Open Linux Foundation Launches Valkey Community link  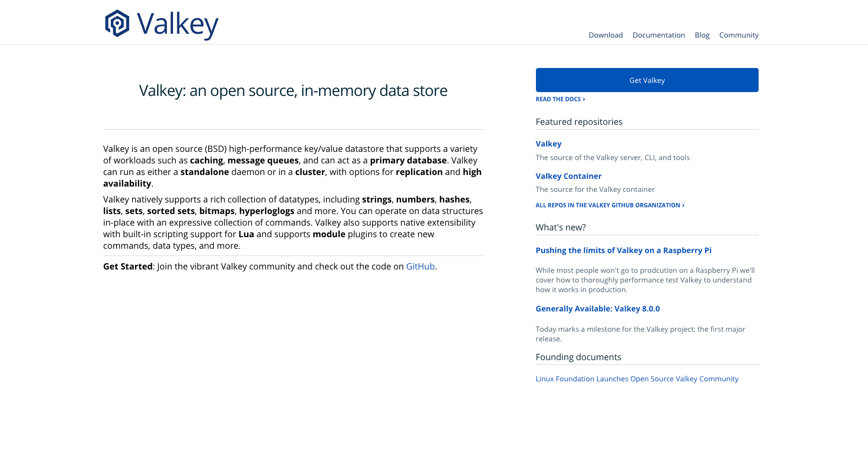coord(637,379)
